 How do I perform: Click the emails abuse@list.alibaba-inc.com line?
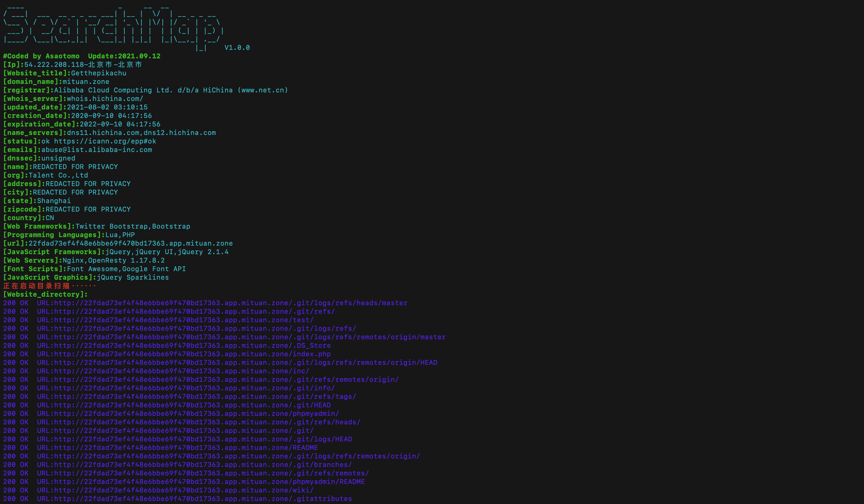point(78,150)
